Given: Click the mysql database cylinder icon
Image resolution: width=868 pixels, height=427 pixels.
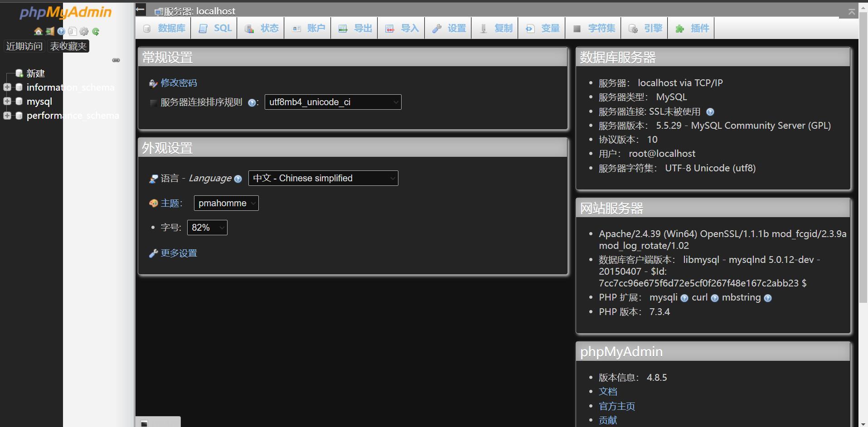Looking at the screenshot, I should (19, 101).
